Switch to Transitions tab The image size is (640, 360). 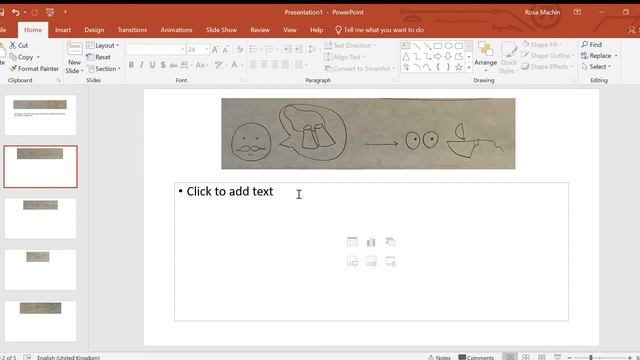132,30
